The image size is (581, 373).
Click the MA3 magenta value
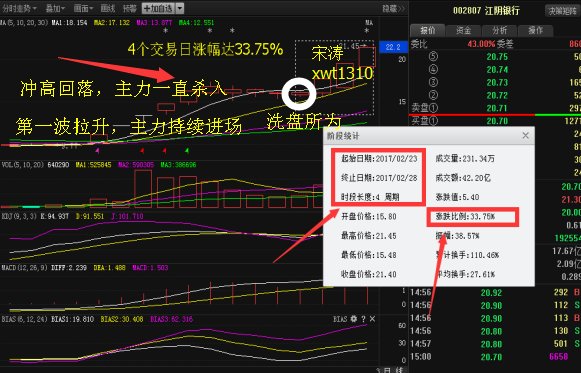[154, 23]
